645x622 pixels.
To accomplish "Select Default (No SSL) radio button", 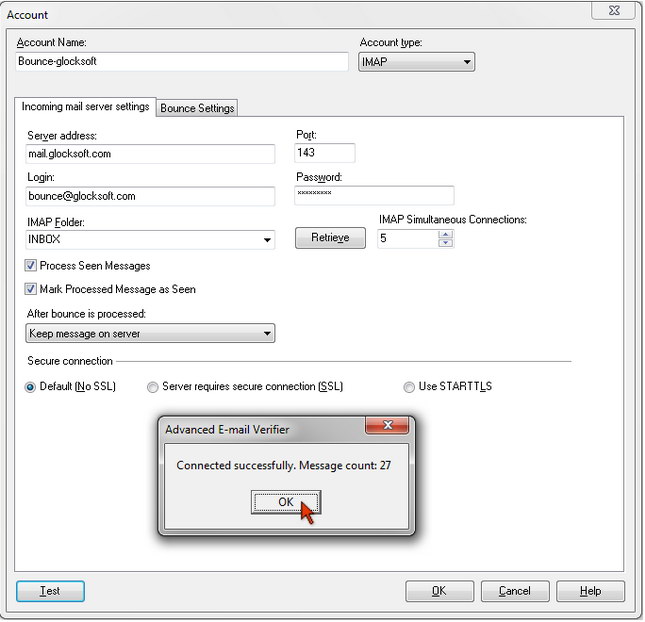I will [x=30, y=387].
